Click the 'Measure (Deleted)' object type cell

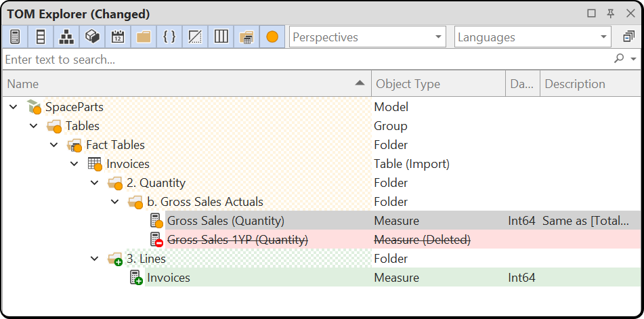pos(422,240)
